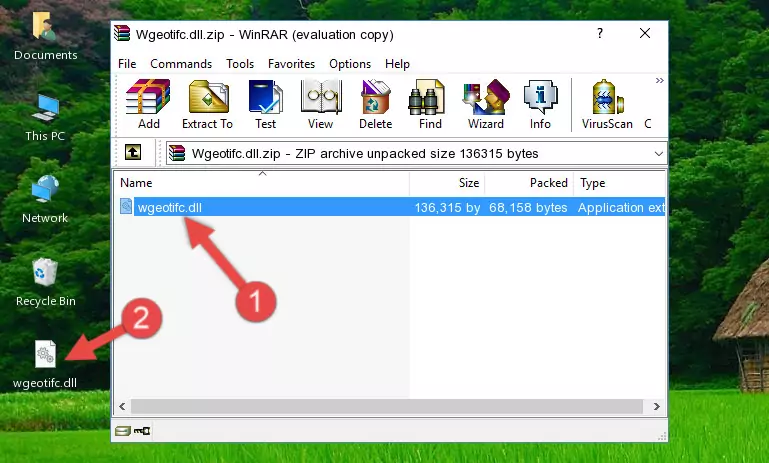Sort by the Size column header
Viewport: 769px width, 463px height.
[447, 183]
